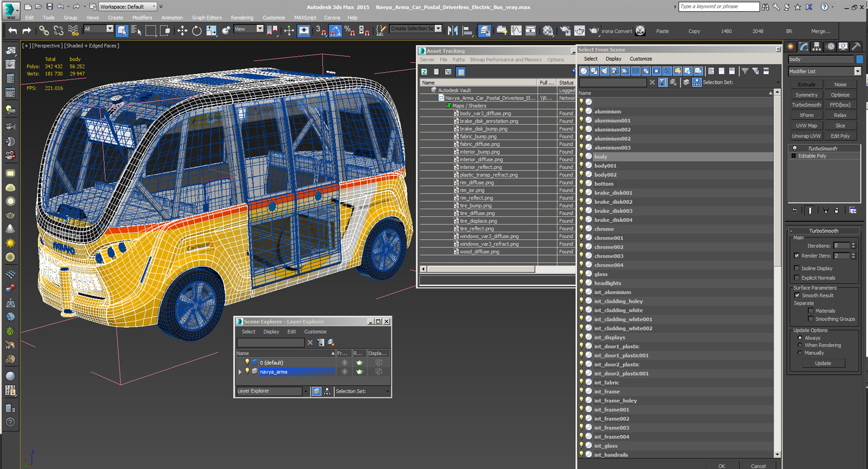Click the Undo arrow icon
Viewport: 868px width, 469px height.
click(12, 30)
